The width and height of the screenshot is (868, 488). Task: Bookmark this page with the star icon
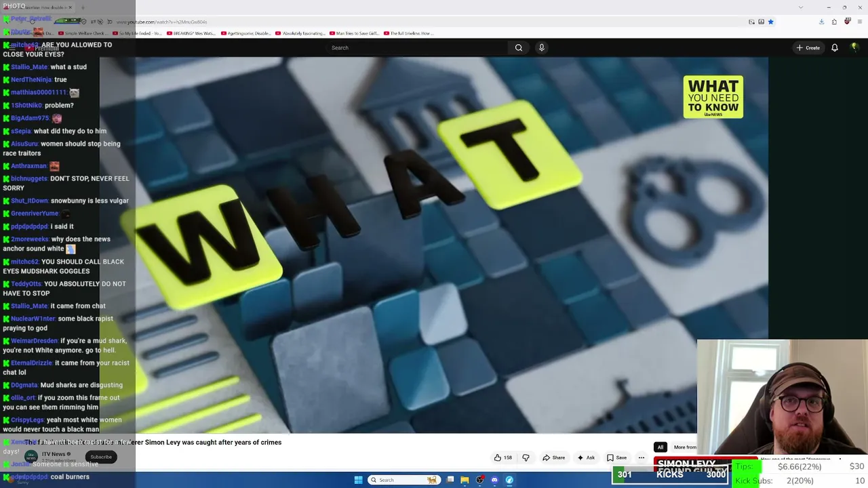coord(770,22)
